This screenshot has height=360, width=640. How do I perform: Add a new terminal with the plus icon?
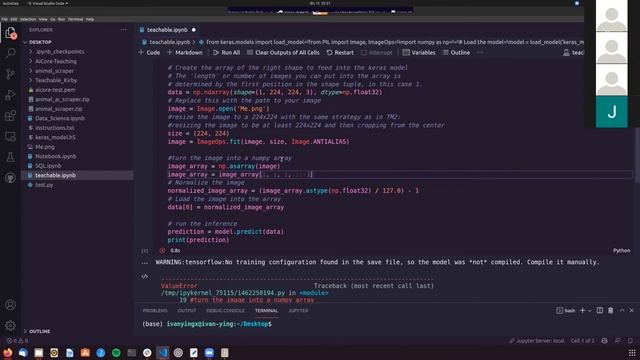coord(582,311)
